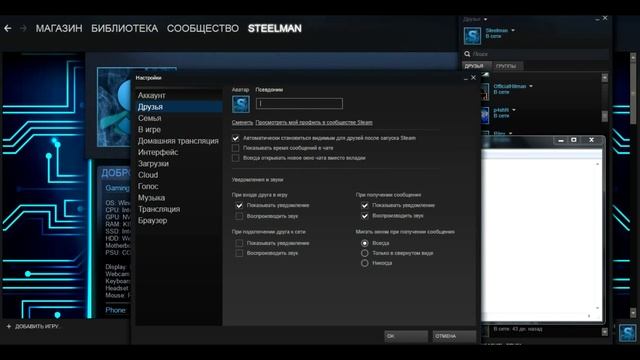Close the Настройки settings dialog
640x360 pixels.
tap(473, 78)
